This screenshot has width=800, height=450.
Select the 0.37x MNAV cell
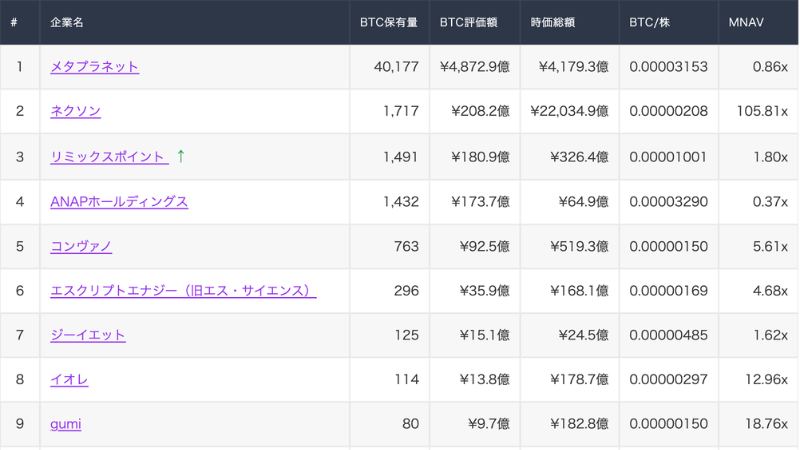click(x=758, y=202)
